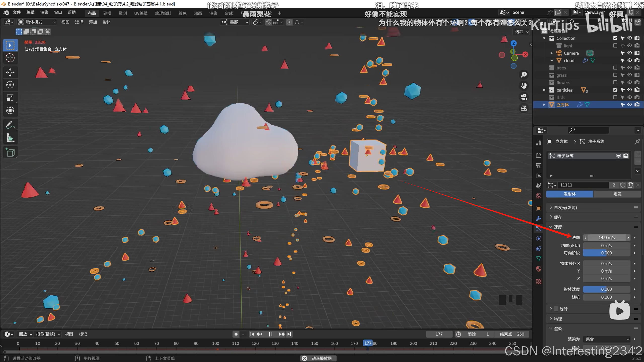Uncheck the particles collection checkbox
The height and width of the screenshot is (362, 644).
(615, 90)
